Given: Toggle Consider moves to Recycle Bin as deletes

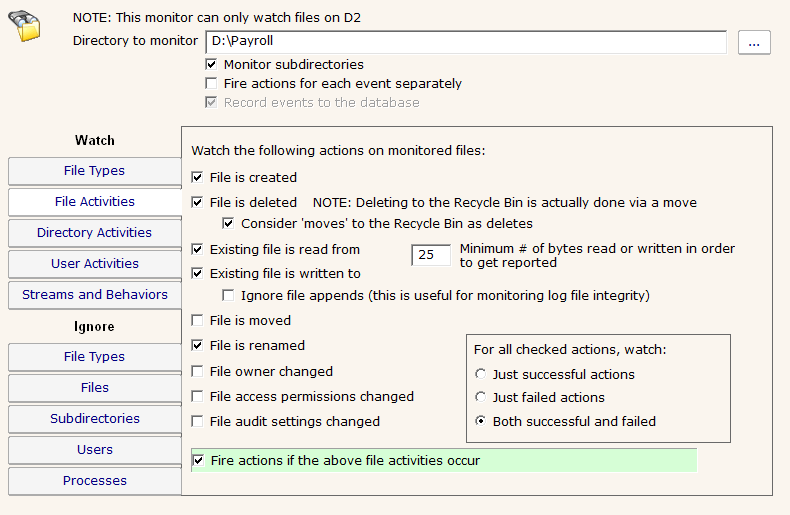Looking at the screenshot, I should pos(229,223).
